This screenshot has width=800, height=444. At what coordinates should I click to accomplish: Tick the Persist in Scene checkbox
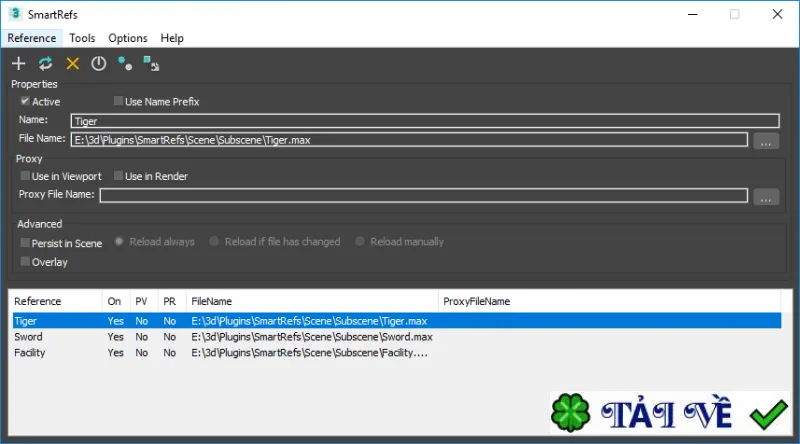(24, 243)
